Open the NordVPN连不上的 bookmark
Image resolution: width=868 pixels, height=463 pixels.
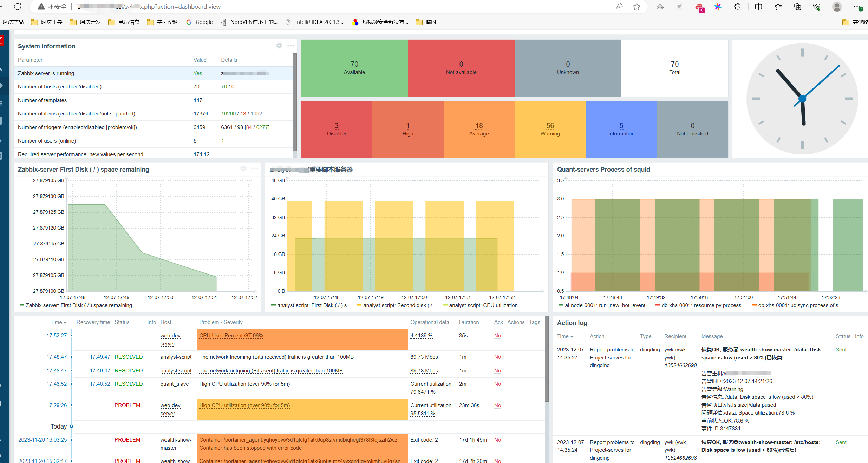click(x=249, y=22)
